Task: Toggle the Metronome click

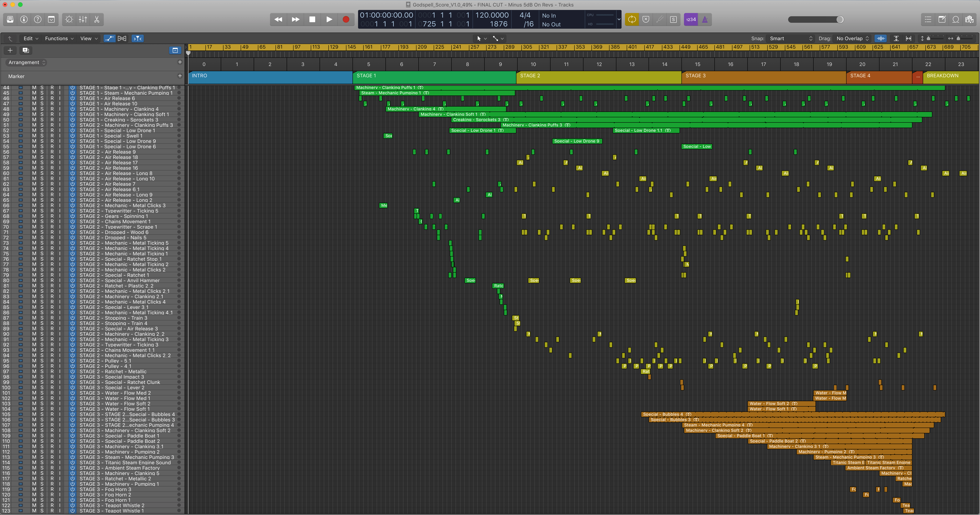Action: tap(705, 19)
